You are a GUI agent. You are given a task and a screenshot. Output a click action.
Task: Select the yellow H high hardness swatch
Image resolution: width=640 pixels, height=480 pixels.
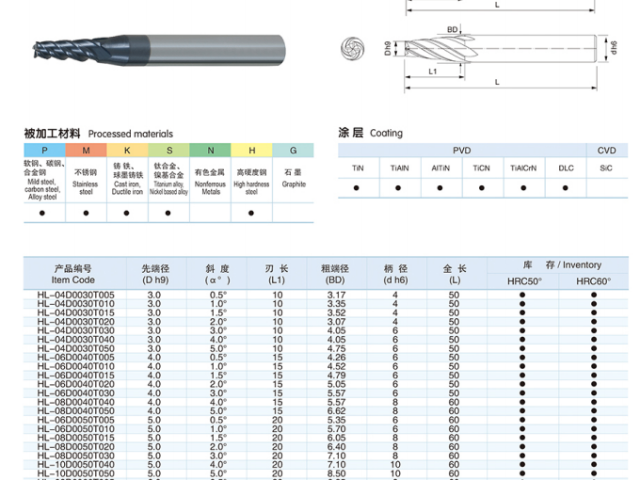[252, 150]
